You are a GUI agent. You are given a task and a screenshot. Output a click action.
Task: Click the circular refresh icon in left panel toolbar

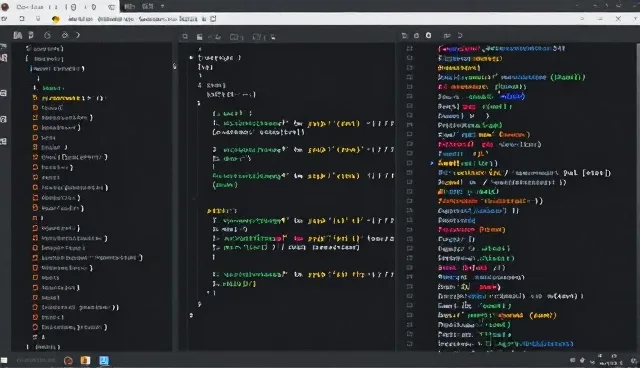(x=47, y=35)
